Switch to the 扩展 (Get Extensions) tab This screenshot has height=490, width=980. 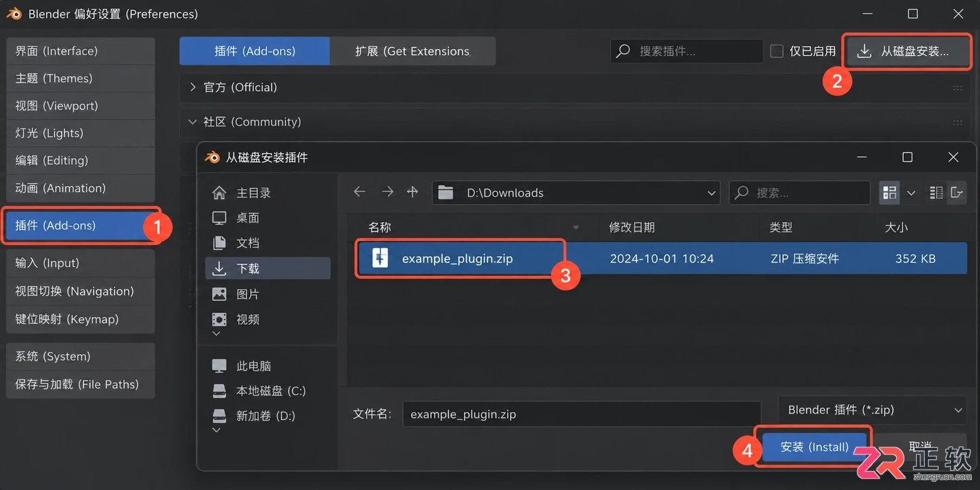(412, 51)
